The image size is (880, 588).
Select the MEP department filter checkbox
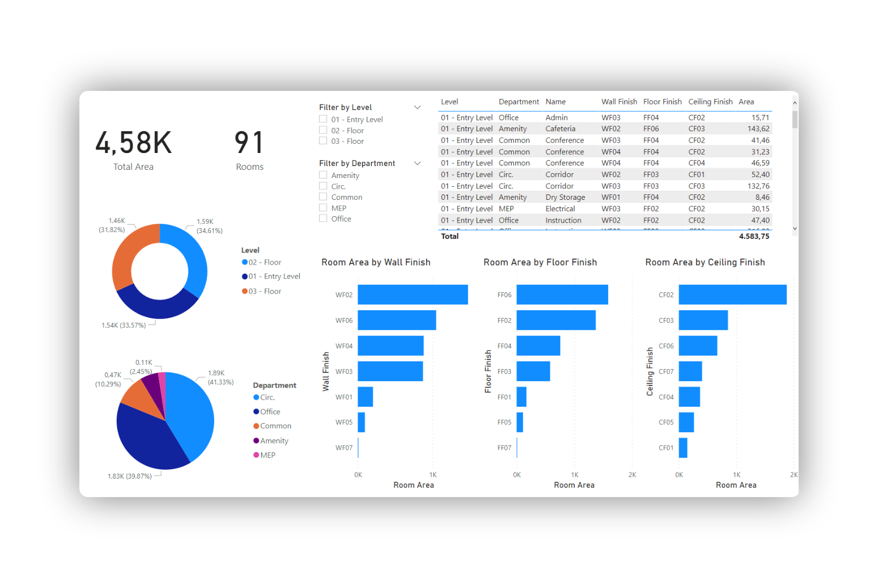click(x=323, y=208)
